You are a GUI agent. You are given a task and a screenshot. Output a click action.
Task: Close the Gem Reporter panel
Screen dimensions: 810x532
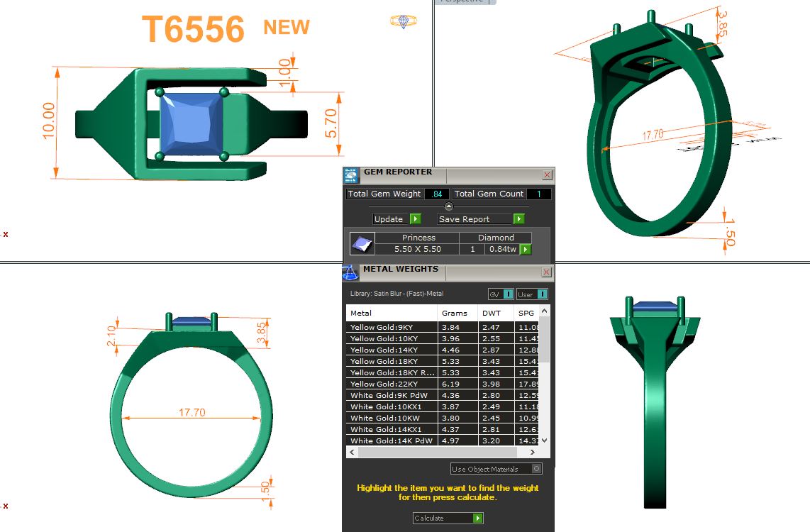point(547,175)
